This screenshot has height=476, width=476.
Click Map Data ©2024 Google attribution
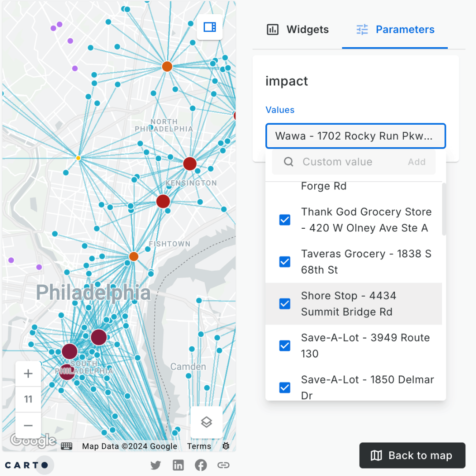[x=130, y=446]
